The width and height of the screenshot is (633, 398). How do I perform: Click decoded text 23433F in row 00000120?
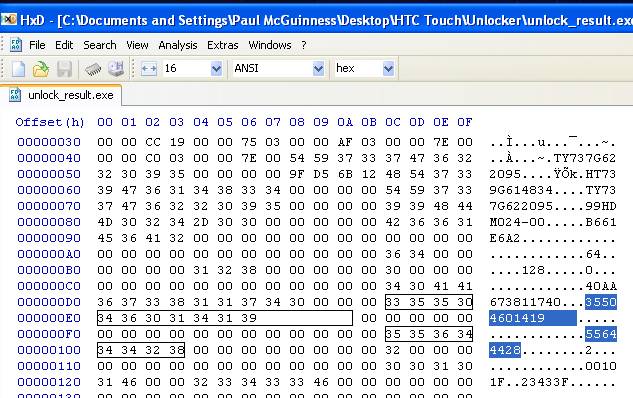545,382
